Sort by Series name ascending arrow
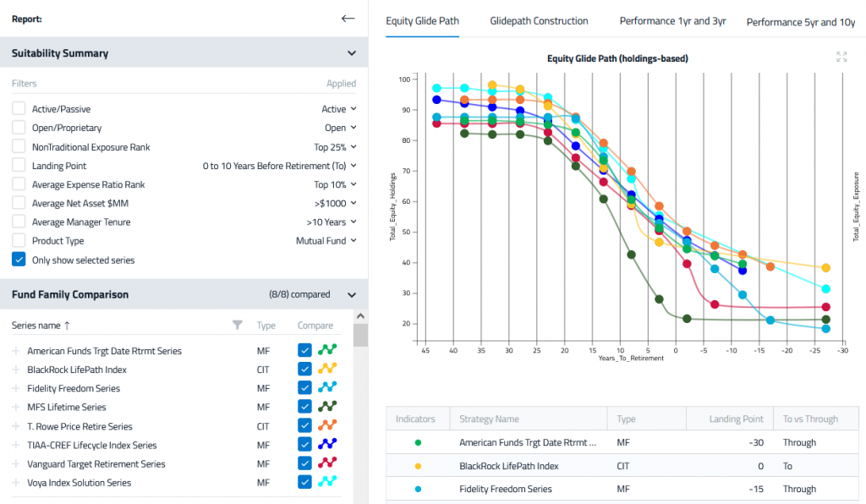 point(68,326)
